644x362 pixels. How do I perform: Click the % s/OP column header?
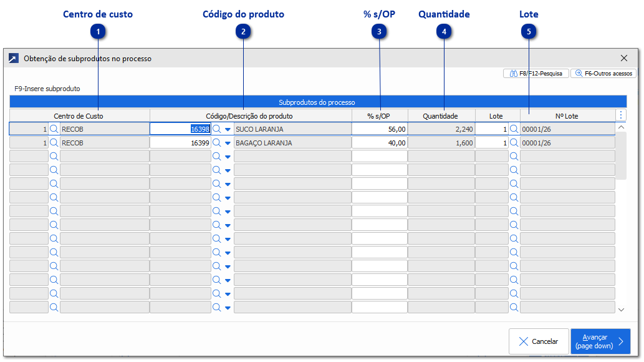[x=380, y=115]
